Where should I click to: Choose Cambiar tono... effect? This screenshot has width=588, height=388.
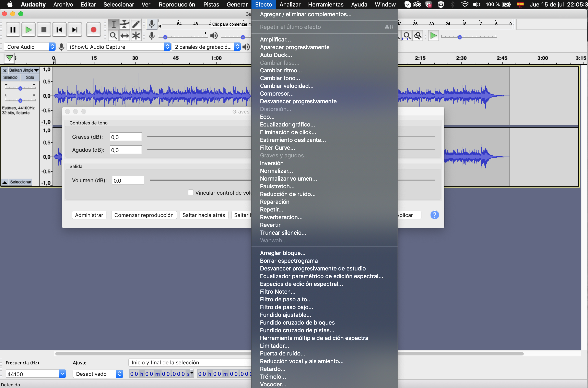(280, 78)
